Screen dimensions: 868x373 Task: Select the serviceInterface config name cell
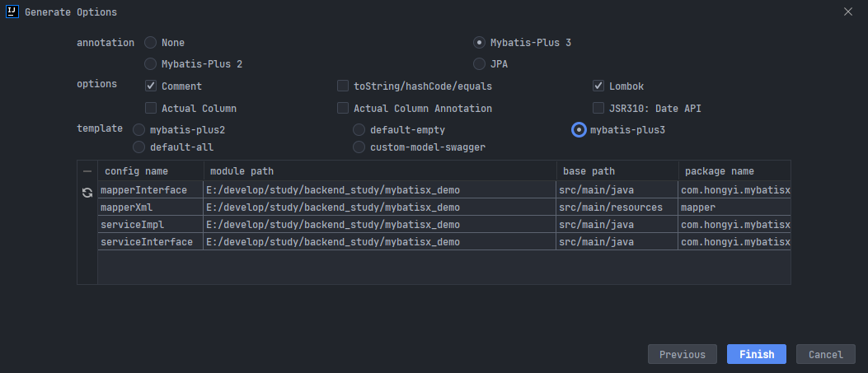151,241
